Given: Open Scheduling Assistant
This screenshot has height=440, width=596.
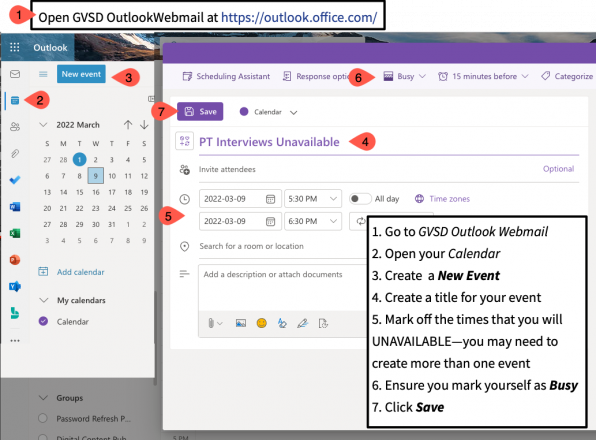Looking at the screenshot, I should tap(226, 76).
